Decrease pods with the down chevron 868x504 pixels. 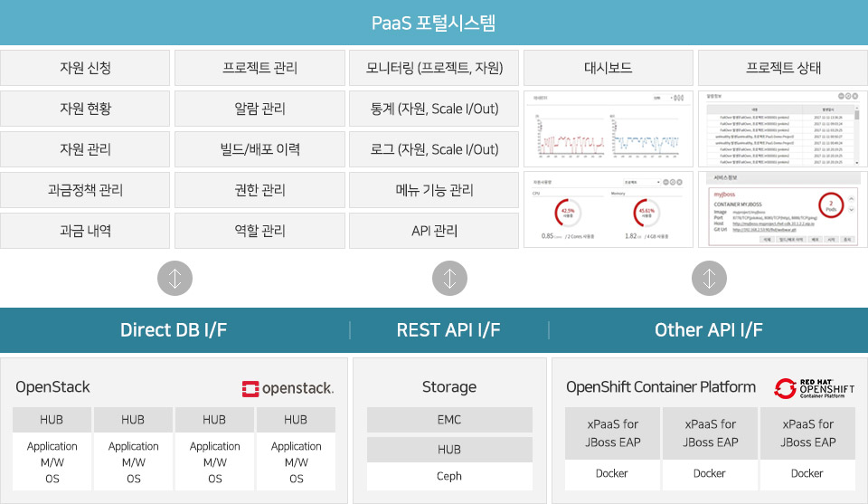[852, 210]
